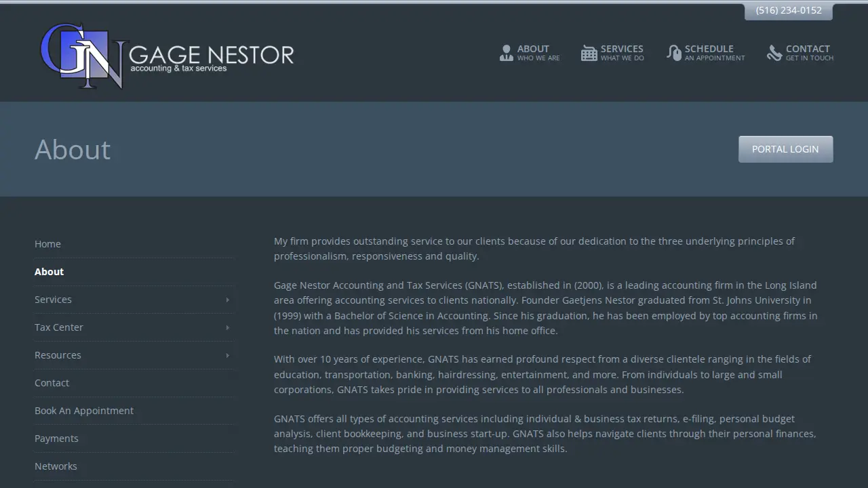Viewport: 868px width, 488px height.
Task: Open the SERVICES what we do menu
Action: (612, 53)
